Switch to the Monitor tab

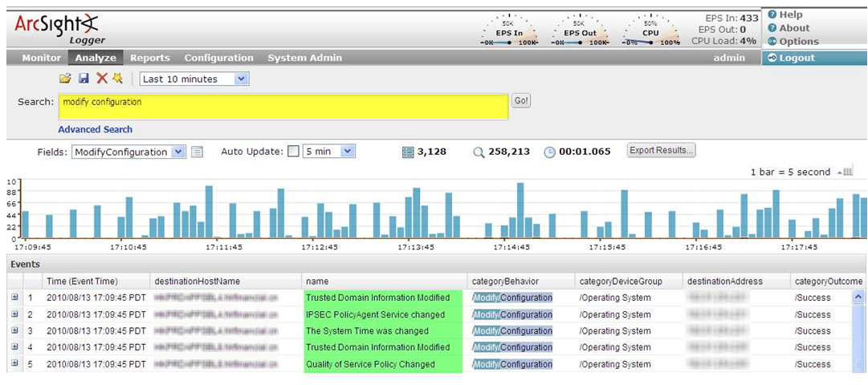(x=41, y=58)
